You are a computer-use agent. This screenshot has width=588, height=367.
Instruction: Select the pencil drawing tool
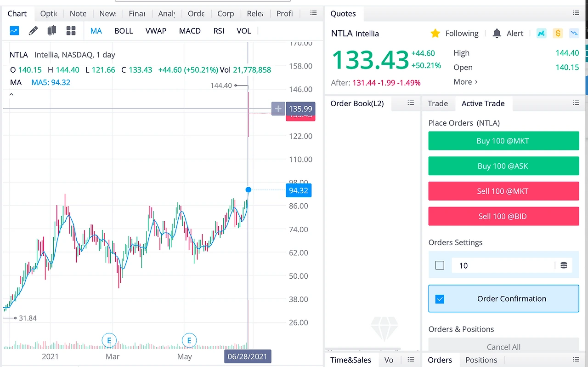[33, 31]
